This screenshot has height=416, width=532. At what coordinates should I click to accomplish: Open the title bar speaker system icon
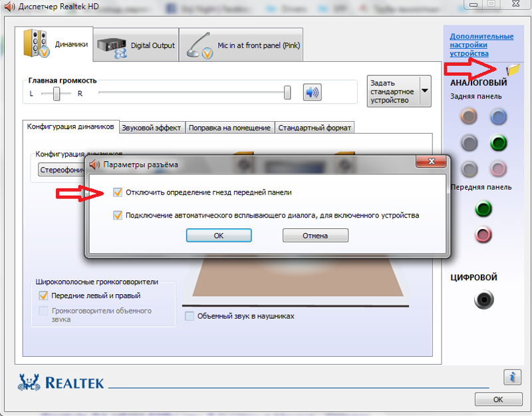coord(9,7)
